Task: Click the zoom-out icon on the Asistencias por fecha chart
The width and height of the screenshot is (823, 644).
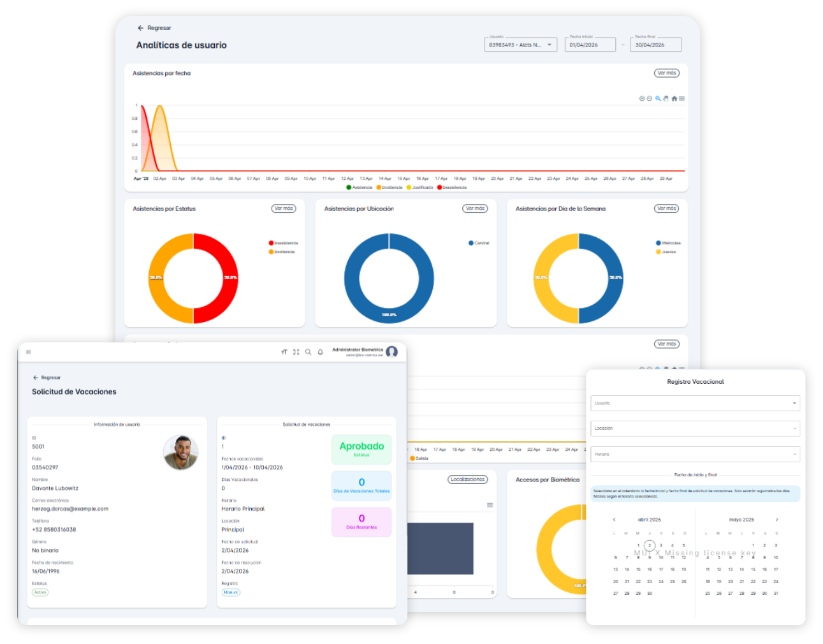Action: click(x=650, y=99)
